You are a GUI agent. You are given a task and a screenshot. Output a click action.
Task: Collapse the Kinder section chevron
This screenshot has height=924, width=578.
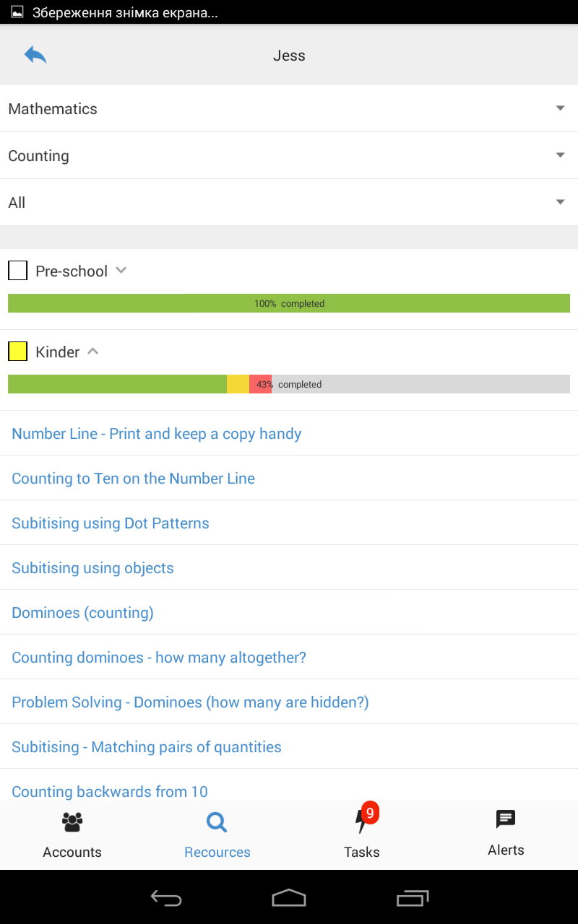pyautogui.click(x=92, y=352)
